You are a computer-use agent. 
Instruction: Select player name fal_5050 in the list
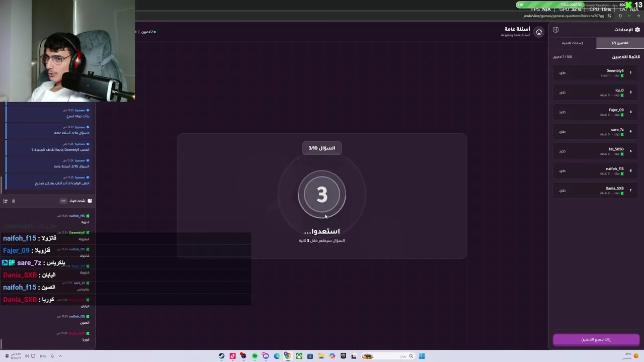616,149
